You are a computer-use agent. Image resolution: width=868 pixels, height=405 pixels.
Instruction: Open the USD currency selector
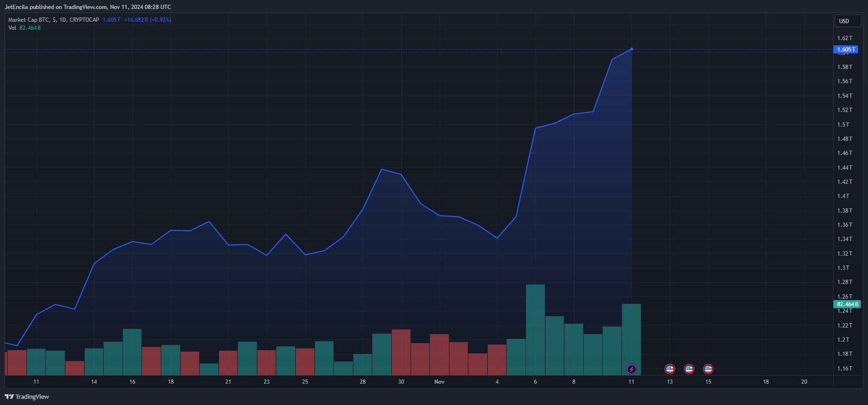[x=847, y=21]
